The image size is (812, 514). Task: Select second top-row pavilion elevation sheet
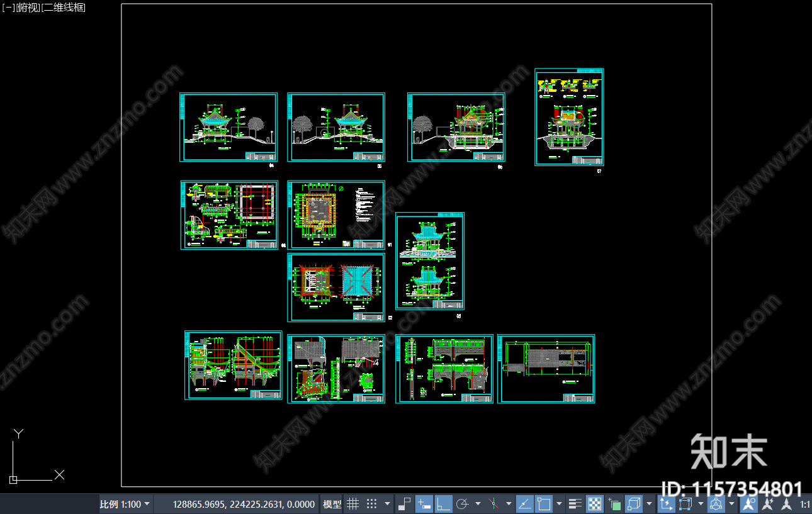[x=336, y=127]
